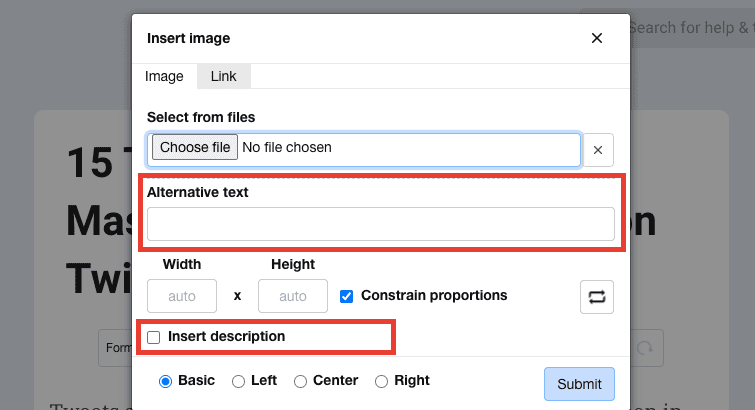Image resolution: width=755 pixels, height=410 pixels.
Task: Uncheck Constrain proportions
Action: 347,296
